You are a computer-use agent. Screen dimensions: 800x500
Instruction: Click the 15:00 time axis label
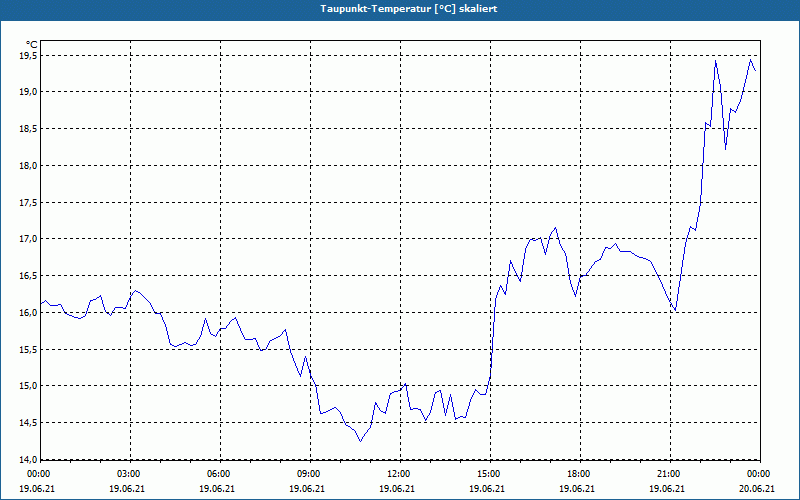coord(489,474)
